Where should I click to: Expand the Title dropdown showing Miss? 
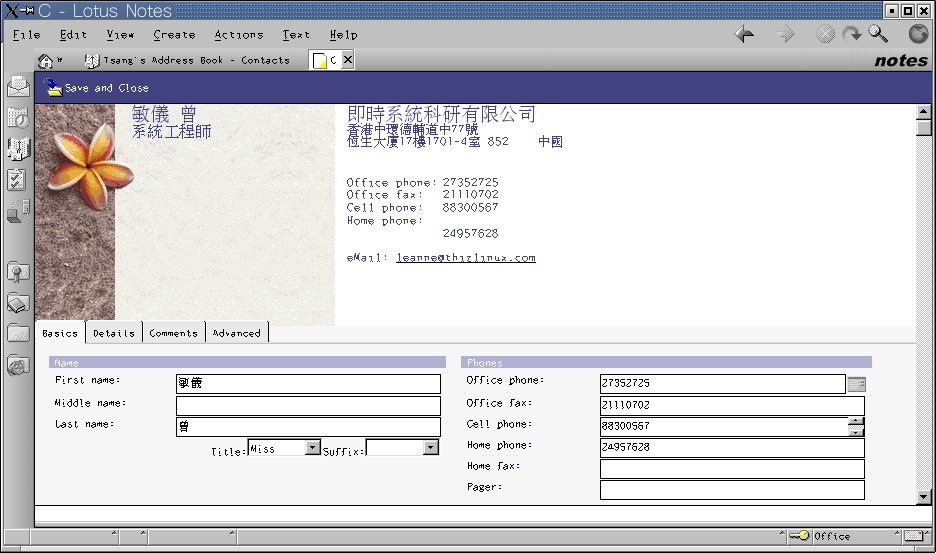pyautogui.click(x=312, y=449)
